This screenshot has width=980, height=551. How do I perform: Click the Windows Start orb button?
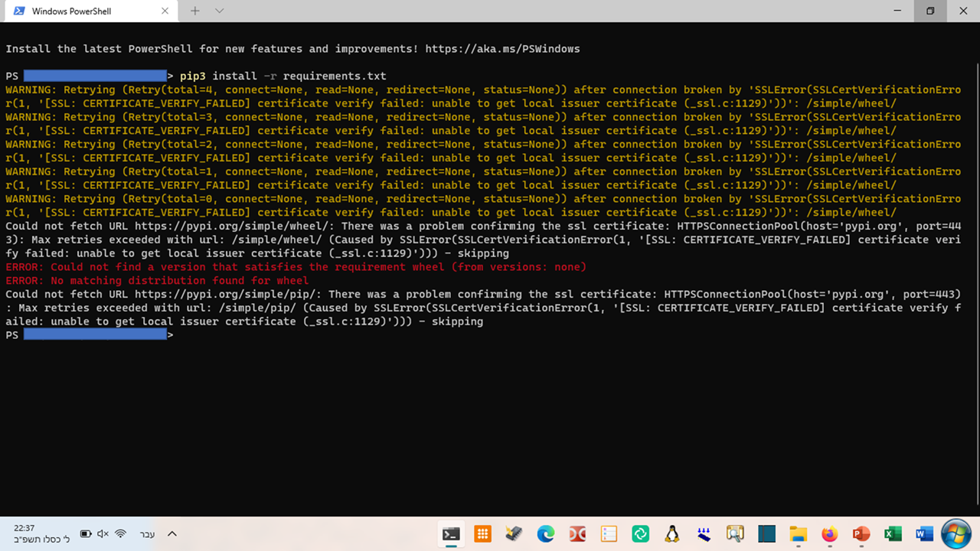coord(955,534)
